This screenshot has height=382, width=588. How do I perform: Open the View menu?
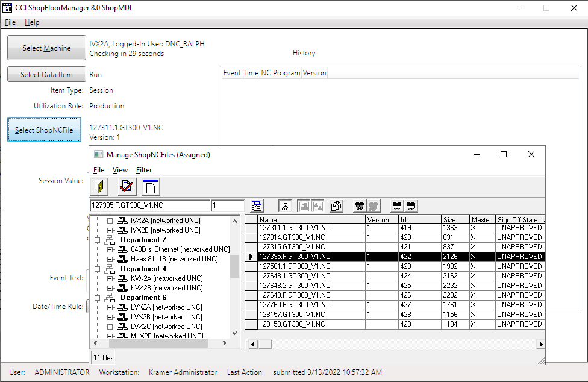point(120,170)
